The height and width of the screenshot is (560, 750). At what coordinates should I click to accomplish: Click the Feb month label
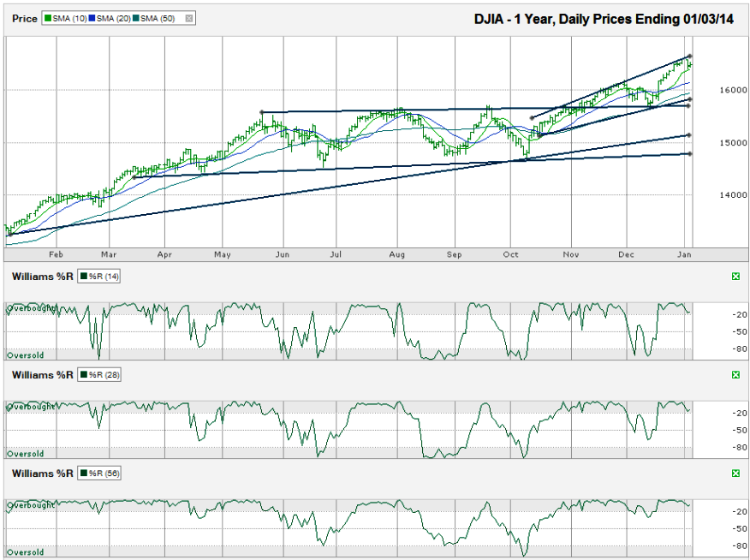[x=56, y=254]
